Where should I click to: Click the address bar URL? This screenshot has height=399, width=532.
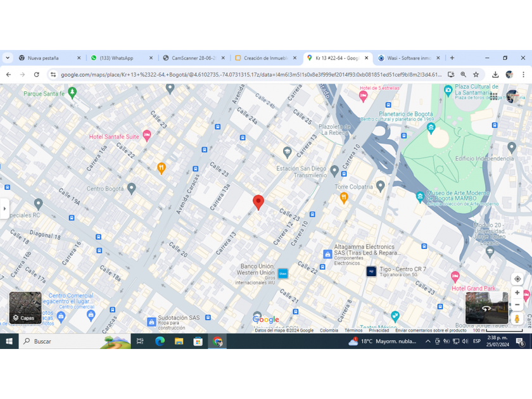pyautogui.click(x=251, y=75)
